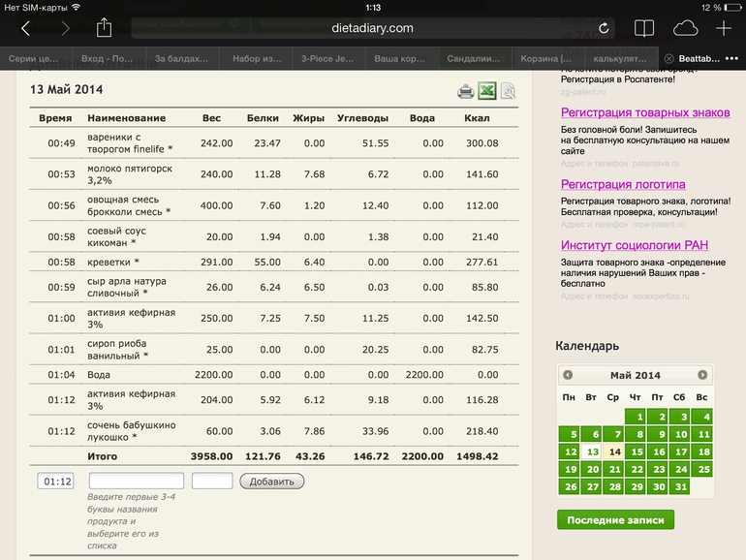Open a new tab with plus icon
746x560 pixels.
click(x=724, y=29)
